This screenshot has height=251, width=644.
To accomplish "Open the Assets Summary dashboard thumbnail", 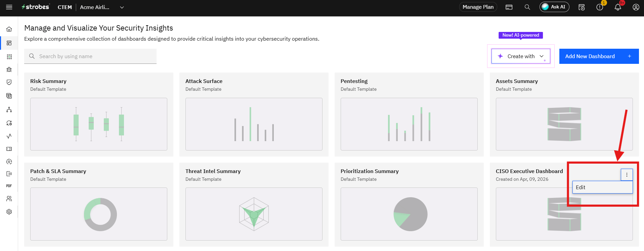I will [564, 124].
